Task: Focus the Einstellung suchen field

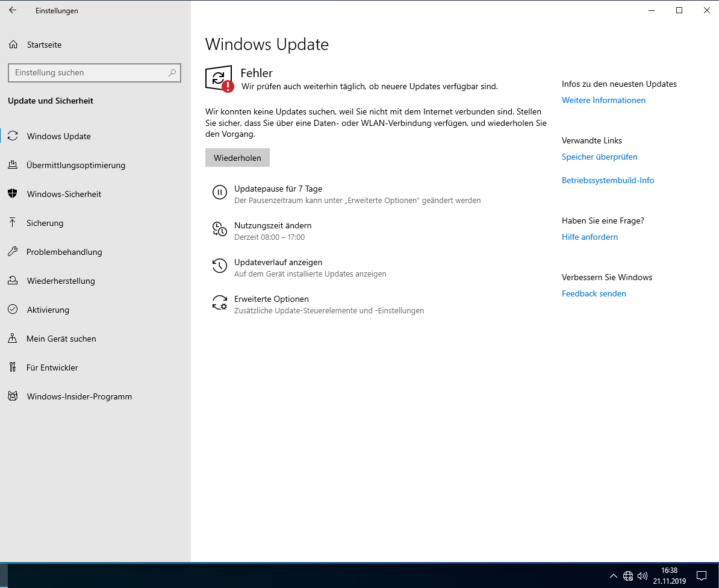Action: click(95, 72)
